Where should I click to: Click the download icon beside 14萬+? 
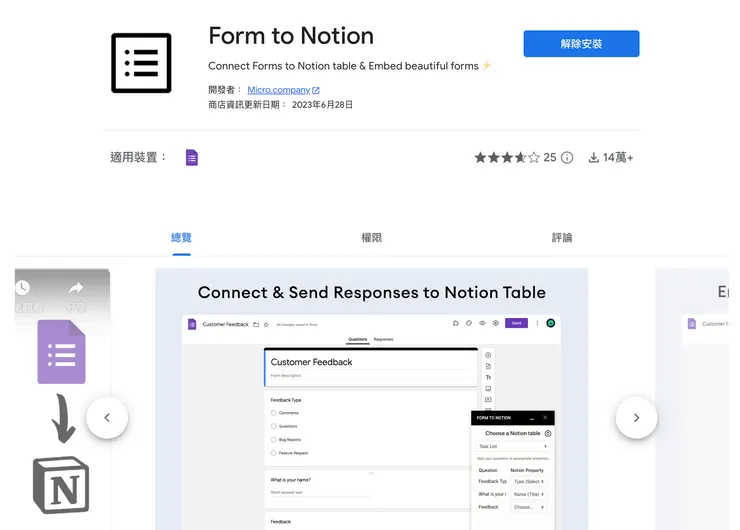click(593, 158)
